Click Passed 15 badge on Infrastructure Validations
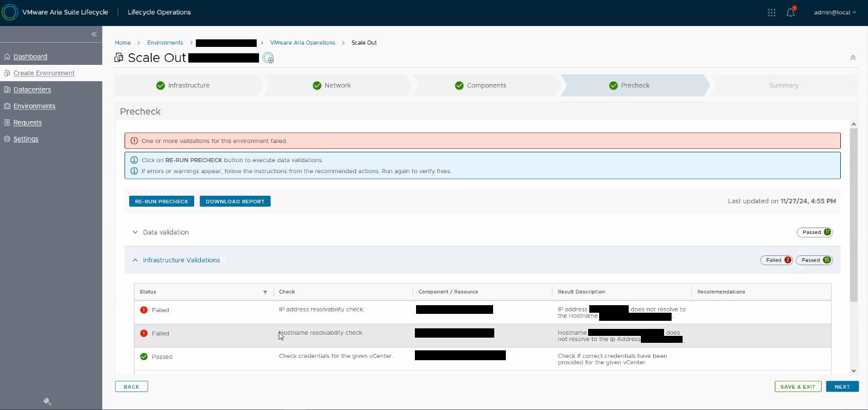This screenshot has width=868, height=410. pos(814,260)
